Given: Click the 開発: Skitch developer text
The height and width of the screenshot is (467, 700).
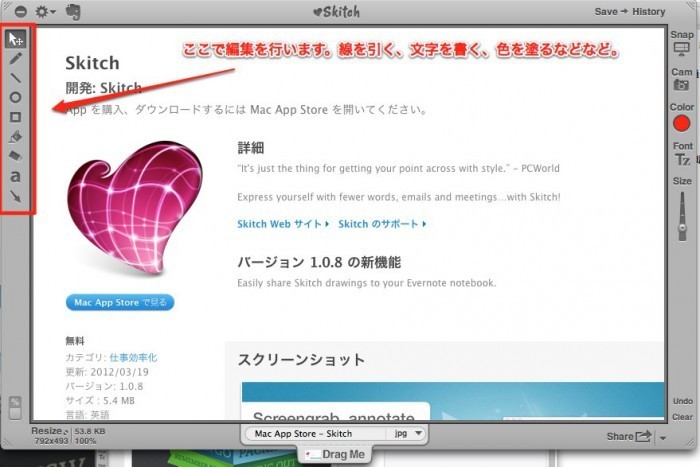Looking at the screenshot, I should click(104, 88).
